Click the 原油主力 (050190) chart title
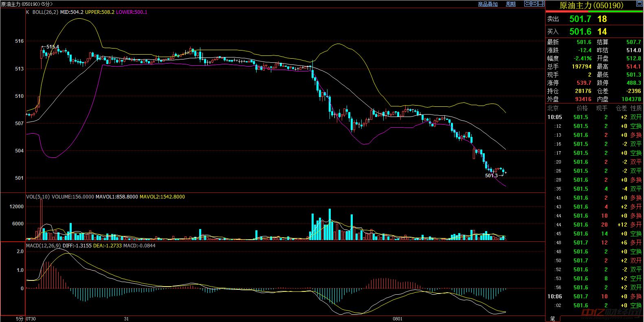 pos(27,4)
